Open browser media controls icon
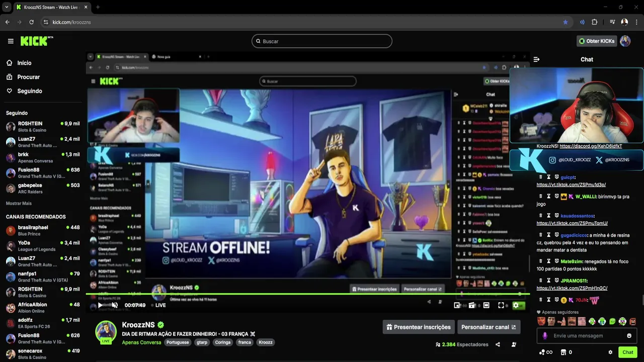Screen dimensions: 644x362 [x=612, y=22]
